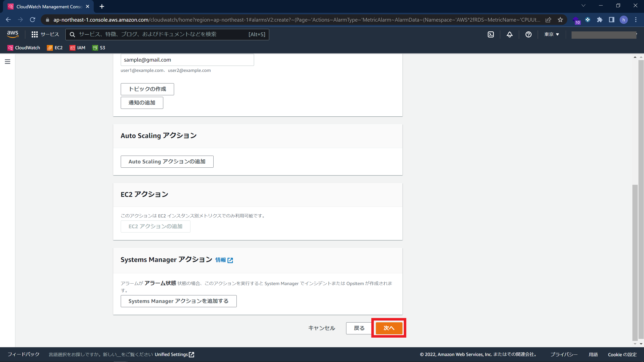Reload the page with refresh icon

coord(32,20)
